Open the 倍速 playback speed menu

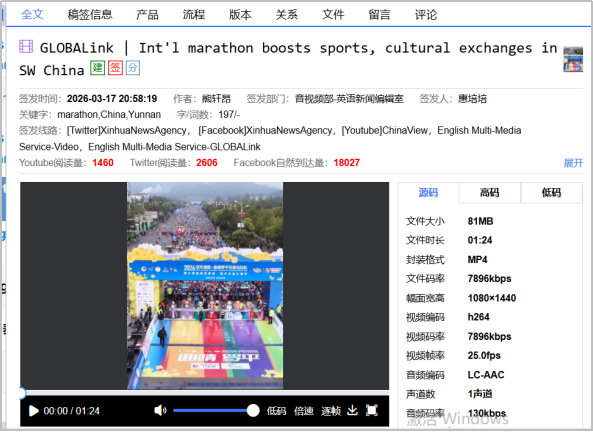[x=304, y=411]
